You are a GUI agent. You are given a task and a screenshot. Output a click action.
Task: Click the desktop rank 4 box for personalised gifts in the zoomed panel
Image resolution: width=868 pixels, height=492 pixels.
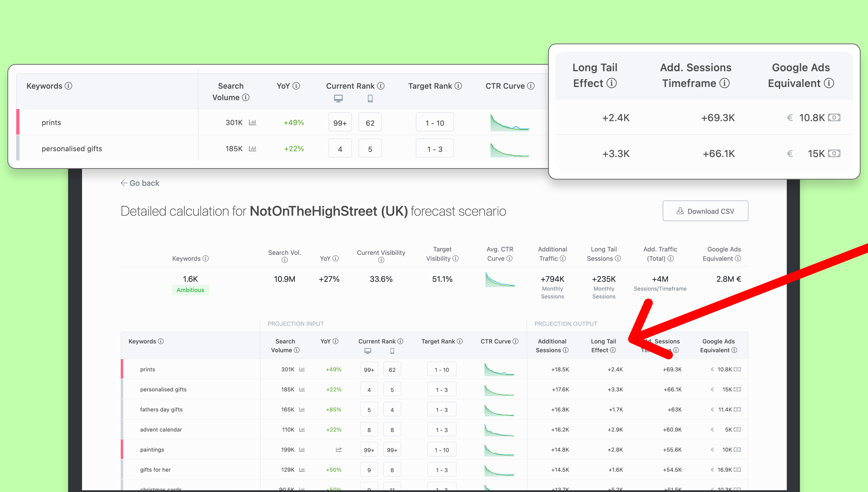(340, 148)
